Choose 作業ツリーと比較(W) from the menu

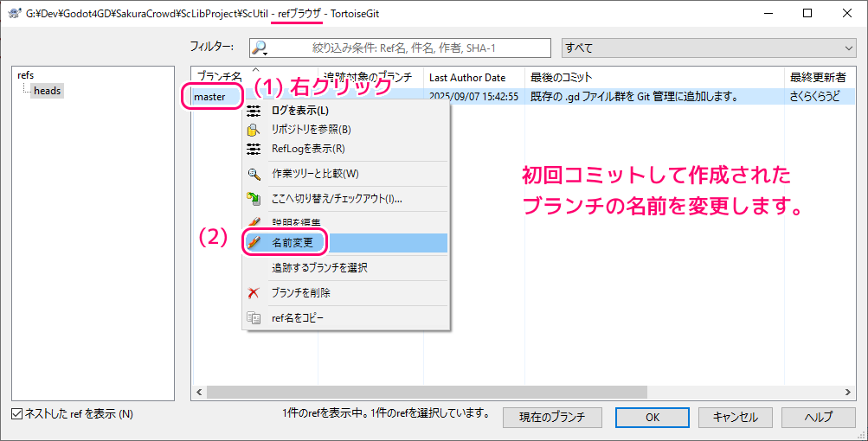coord(346,175)
